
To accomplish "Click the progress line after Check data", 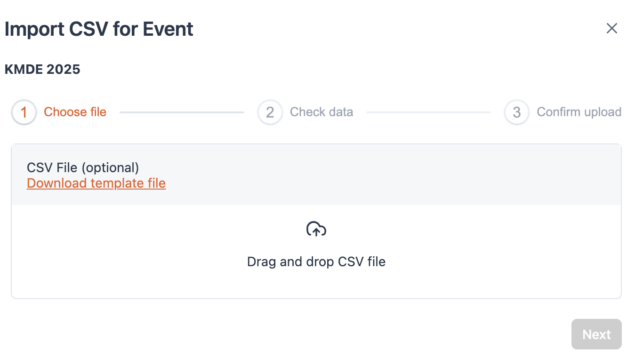I will point(428,112).
